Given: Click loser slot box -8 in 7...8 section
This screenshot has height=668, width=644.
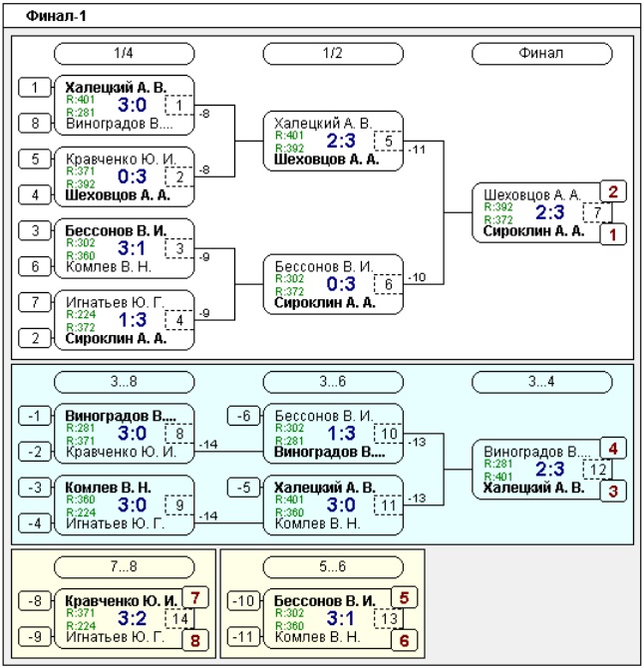Looking at the screenshot, I should [35, 601].
